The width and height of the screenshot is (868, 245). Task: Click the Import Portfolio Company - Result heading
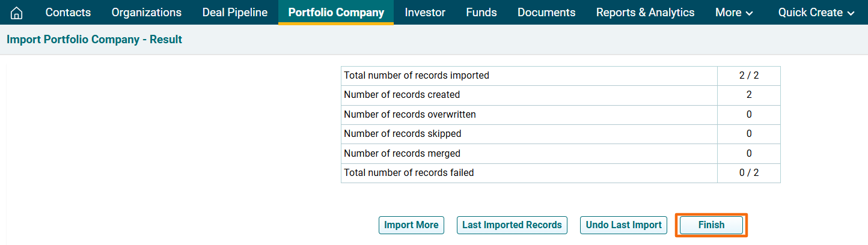click(x=94, y=40)
